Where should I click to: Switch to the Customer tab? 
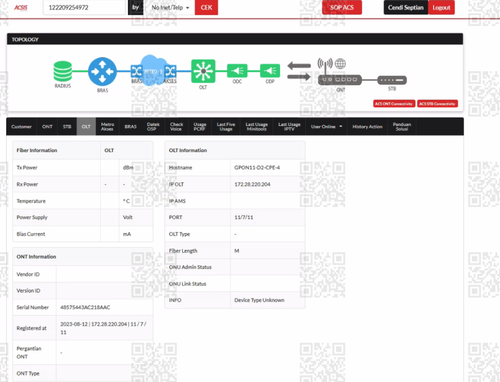click(x=21, y=127)
